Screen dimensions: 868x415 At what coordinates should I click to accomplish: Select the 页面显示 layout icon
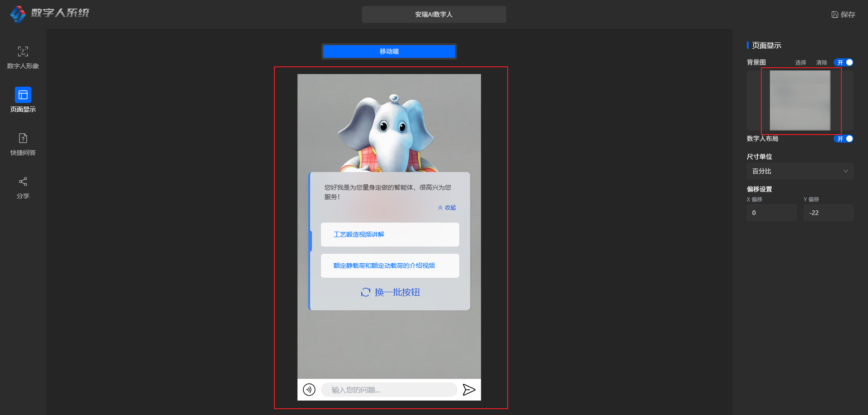[23, 95]
